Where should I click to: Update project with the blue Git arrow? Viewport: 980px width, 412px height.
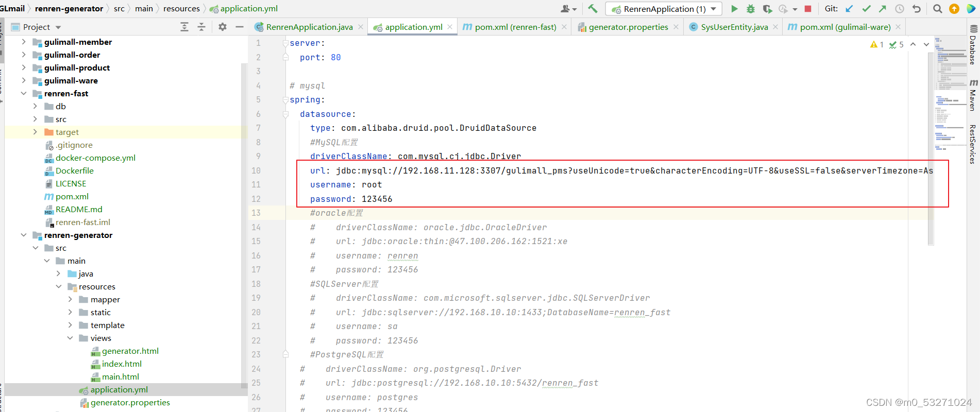pos(850,9)
